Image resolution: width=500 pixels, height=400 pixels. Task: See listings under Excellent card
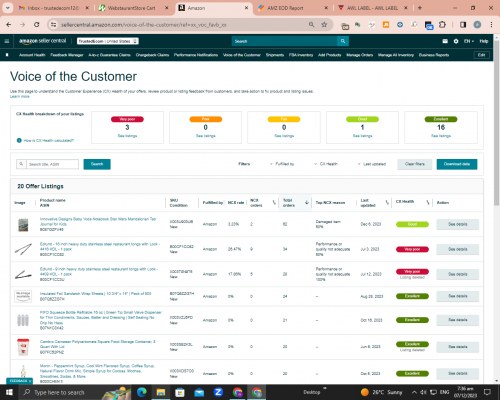point(441,136)
